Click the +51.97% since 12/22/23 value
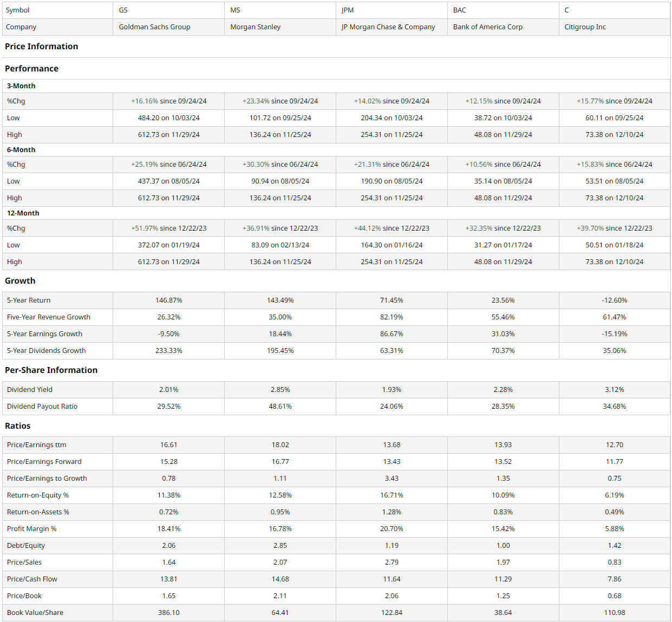This screenshot has width=672, height=622. tap(169, 228)
